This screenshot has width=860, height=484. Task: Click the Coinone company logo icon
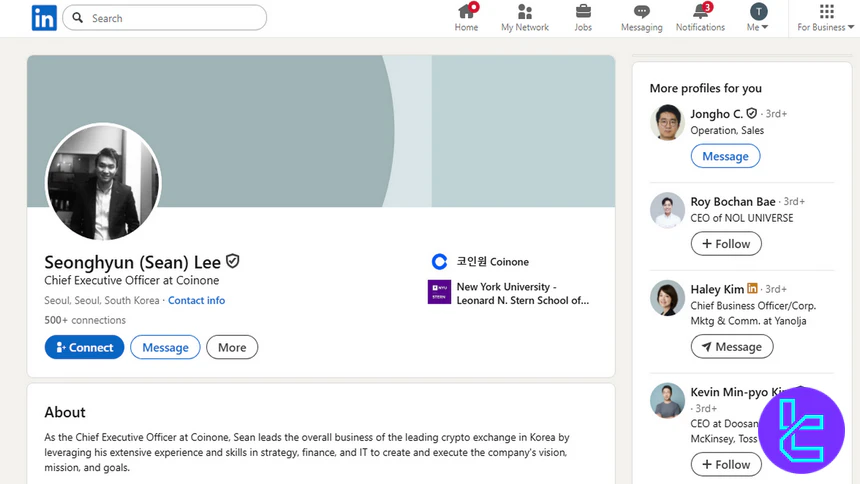[439, 262]
